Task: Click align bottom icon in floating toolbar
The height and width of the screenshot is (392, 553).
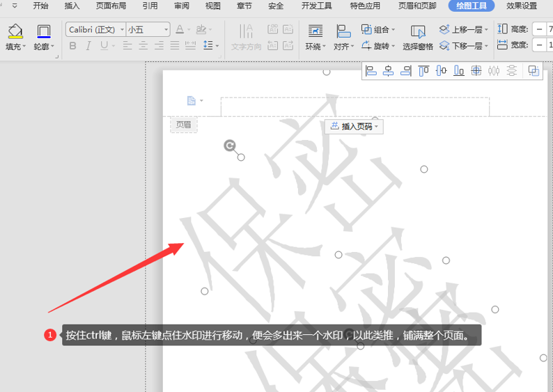Action: [x=458, y=71]
